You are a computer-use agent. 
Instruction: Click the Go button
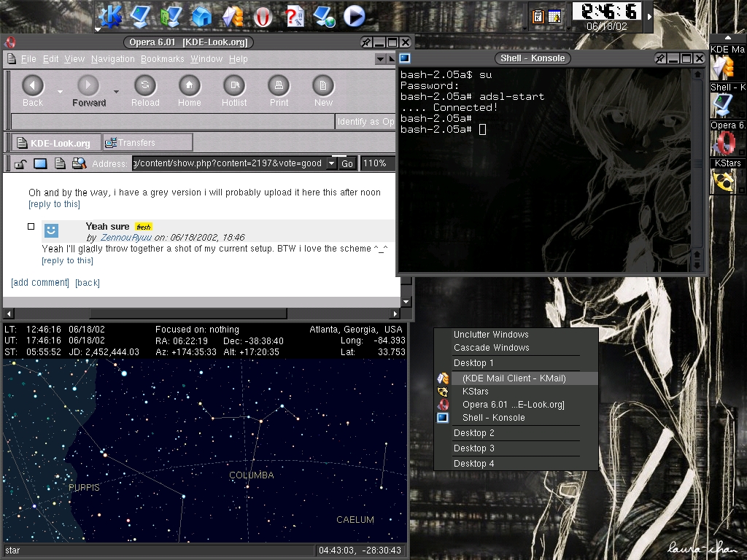pos(347,164)
